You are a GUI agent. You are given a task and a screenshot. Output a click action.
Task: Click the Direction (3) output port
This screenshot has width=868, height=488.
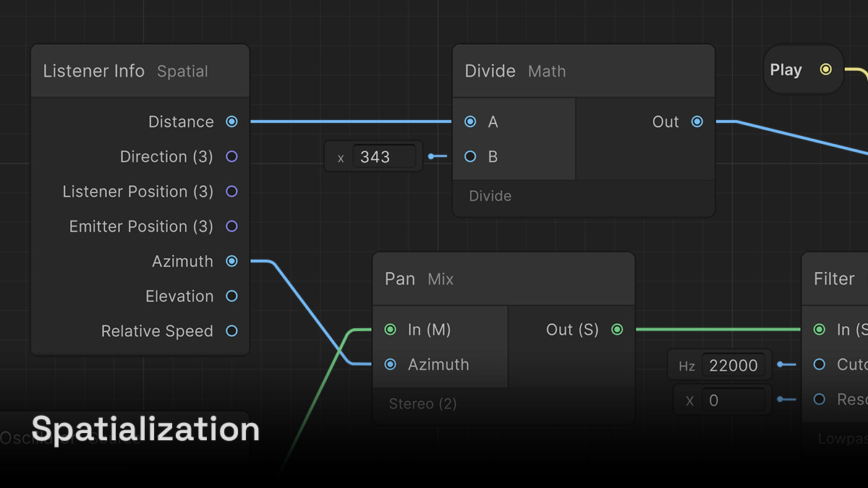click(231, 156)
